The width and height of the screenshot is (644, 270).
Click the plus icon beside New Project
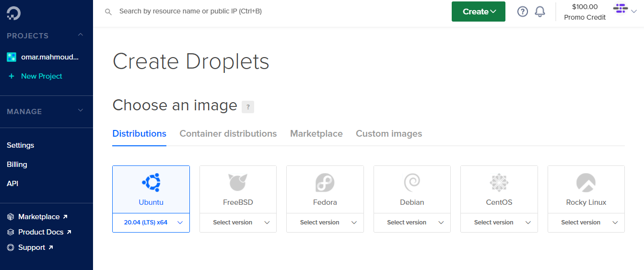(12, 76)
